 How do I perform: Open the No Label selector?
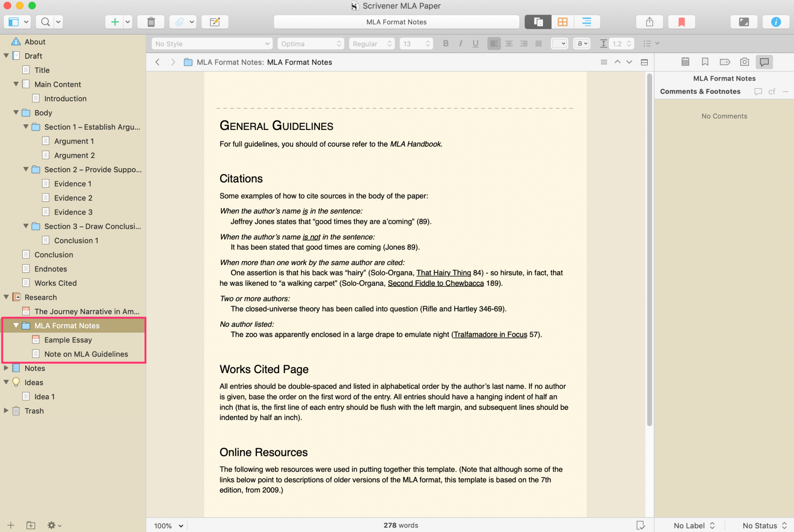pyautogui.click(x=694, y=525)
